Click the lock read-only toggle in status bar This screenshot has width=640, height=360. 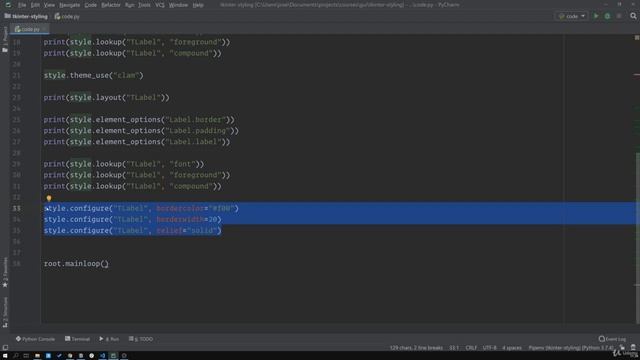(x=622, y=347)
